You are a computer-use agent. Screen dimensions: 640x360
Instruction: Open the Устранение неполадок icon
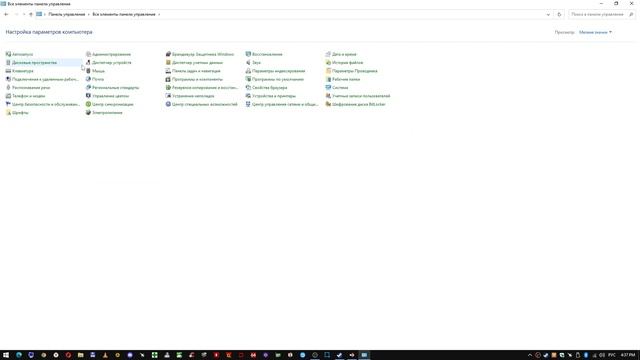coord(168,96)
